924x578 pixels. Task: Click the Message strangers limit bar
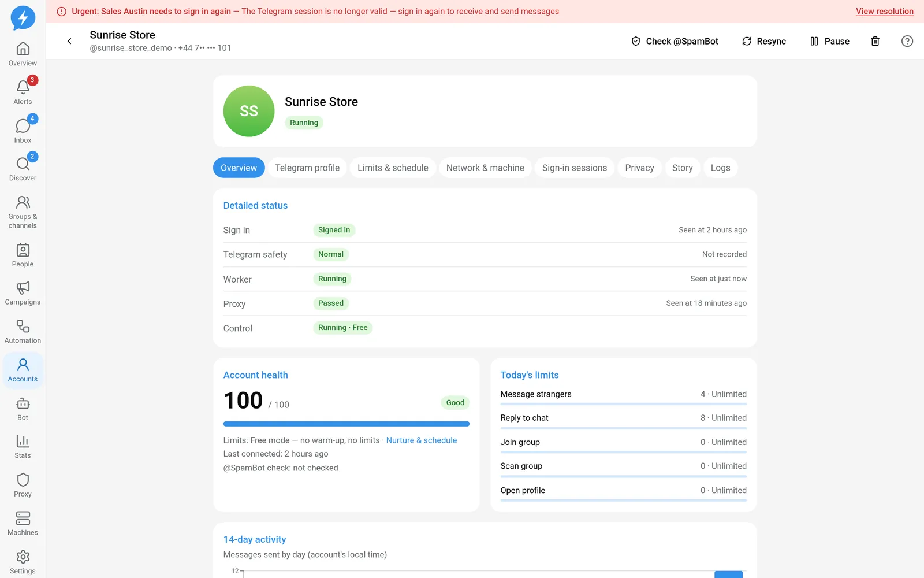pos(623,404)
